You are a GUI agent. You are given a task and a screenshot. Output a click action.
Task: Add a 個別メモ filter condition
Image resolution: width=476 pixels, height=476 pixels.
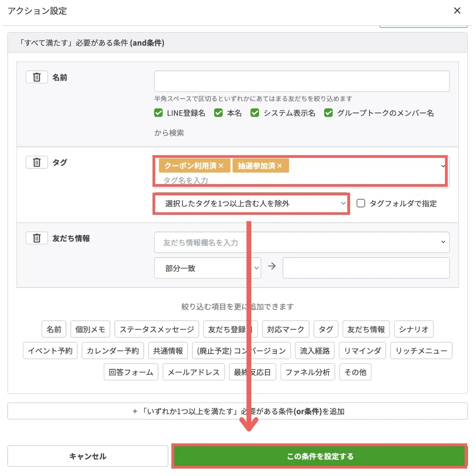(90, 329)
